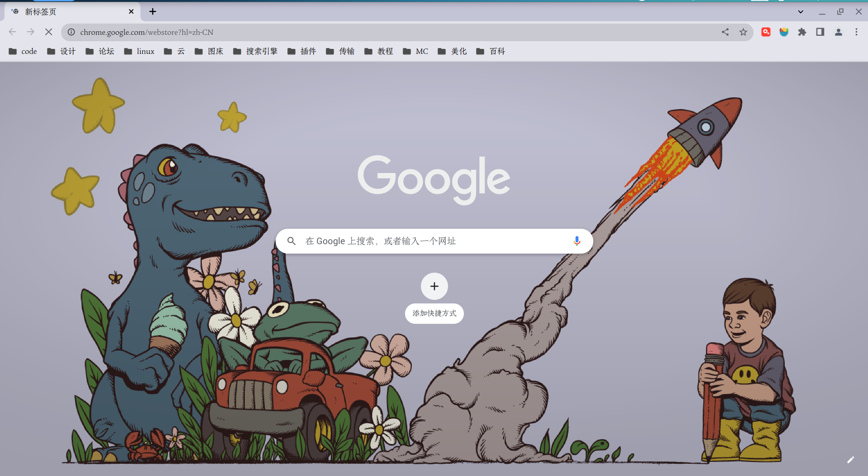Restore down the Chrome window
The height and width of the screenshot is (476, 868).
click(840, 12)
